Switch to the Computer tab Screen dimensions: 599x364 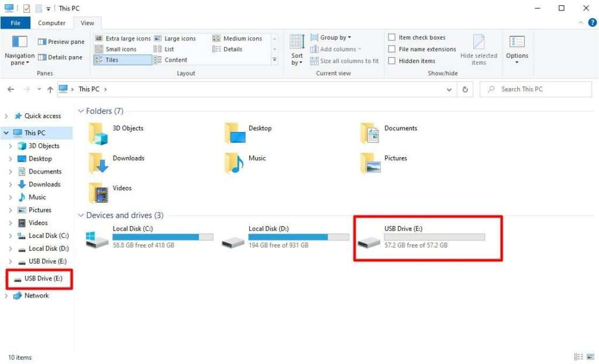[x=51, y=23]
